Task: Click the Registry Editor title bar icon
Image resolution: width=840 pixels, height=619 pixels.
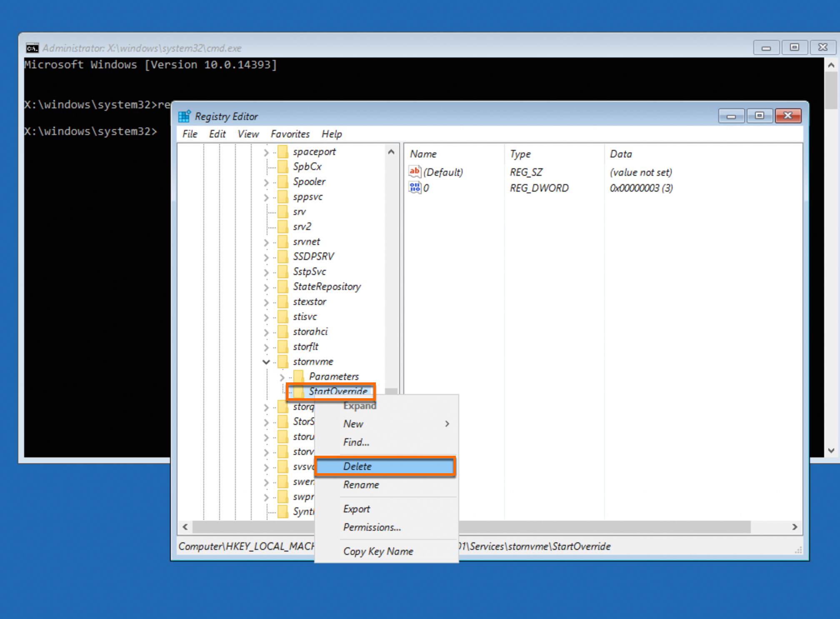Action: click(x=184, y=117)
